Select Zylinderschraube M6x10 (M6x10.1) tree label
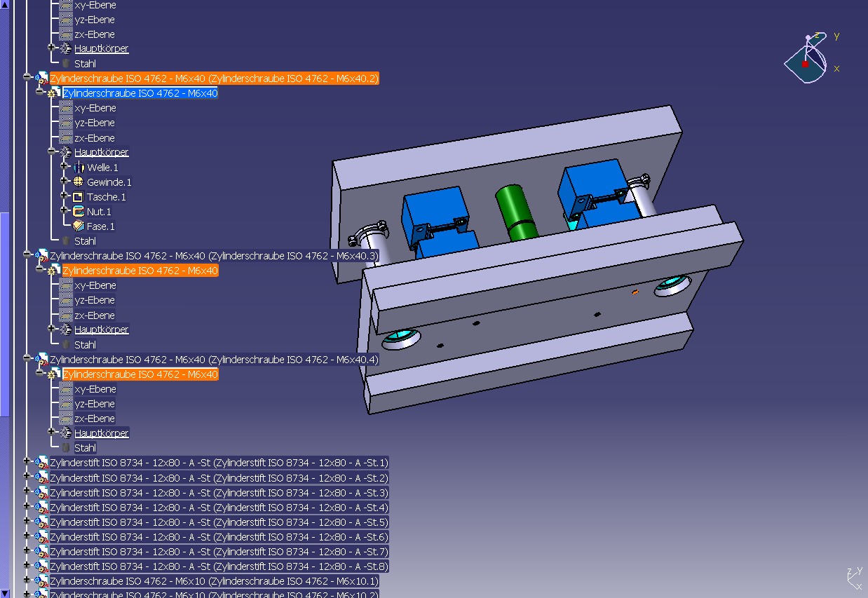This screenshot has width=868, height=598. (x=214, y=581)
